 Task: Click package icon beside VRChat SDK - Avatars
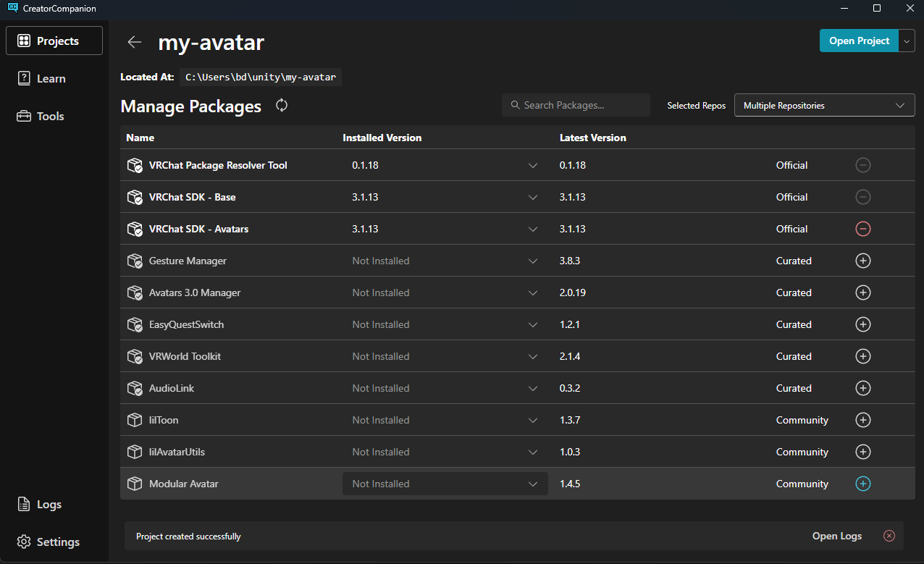click(135, 229)
